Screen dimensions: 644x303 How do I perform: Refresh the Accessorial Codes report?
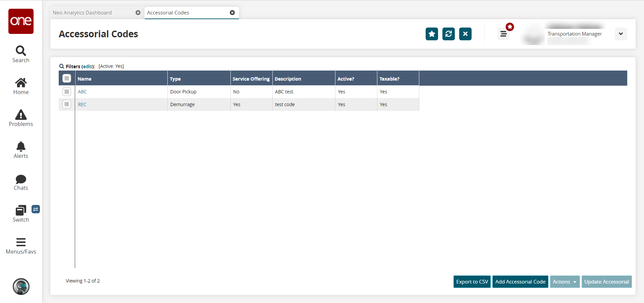[x=448, y=34]
